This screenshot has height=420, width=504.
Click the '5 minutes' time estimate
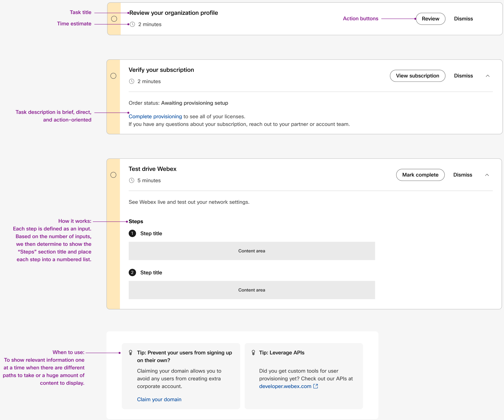(x=149, y=180)
